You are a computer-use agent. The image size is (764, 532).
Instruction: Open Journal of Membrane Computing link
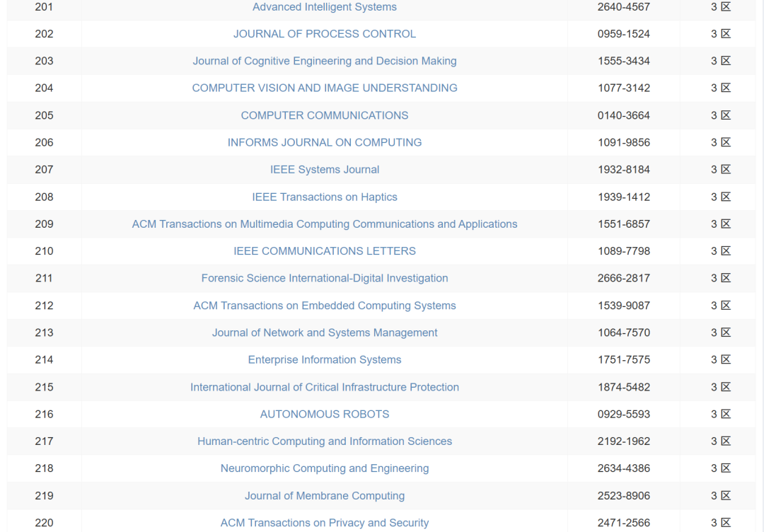(325, 495)
